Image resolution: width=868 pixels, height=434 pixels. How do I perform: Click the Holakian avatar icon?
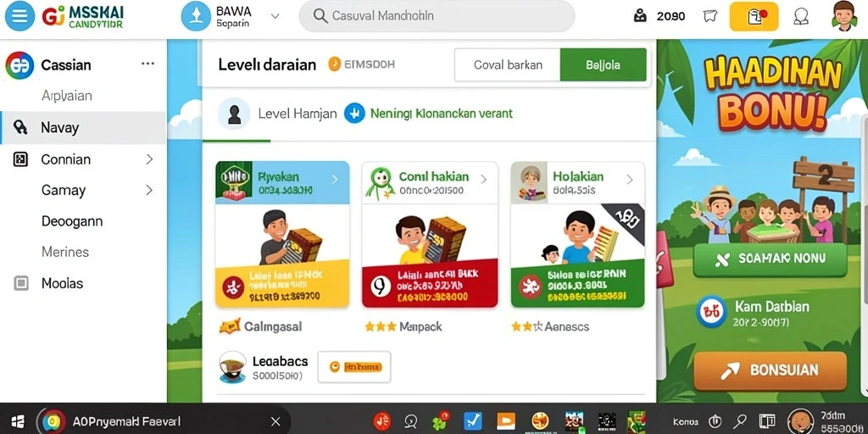pos(529,183)
